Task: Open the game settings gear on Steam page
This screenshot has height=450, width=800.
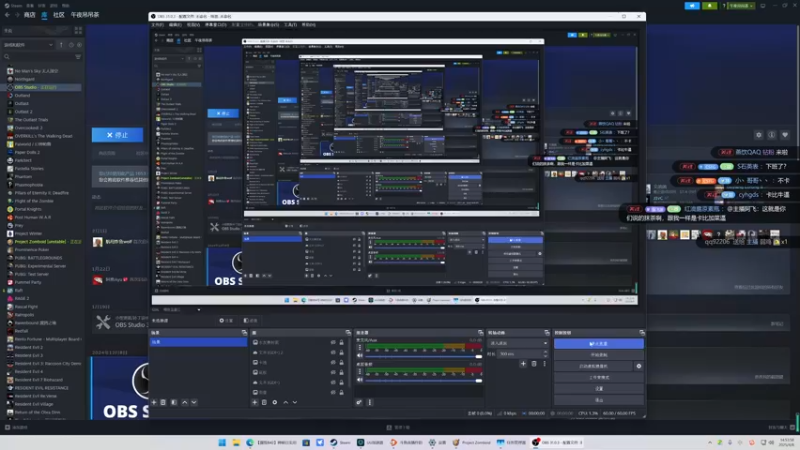Action: pyautogui.click(x=759, y=135)
